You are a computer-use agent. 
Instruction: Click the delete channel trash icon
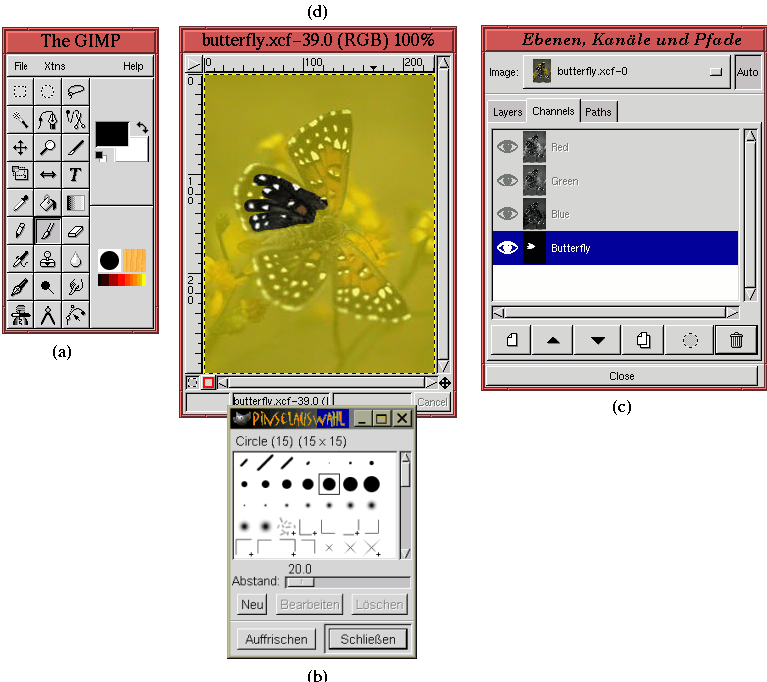(x=736, y=339)
